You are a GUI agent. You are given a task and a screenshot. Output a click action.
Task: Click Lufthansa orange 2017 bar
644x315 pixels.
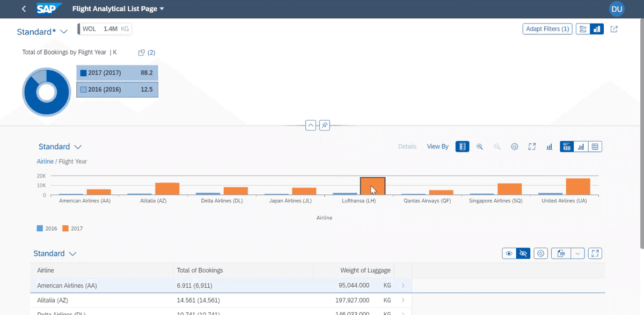(x=372, y=186)
